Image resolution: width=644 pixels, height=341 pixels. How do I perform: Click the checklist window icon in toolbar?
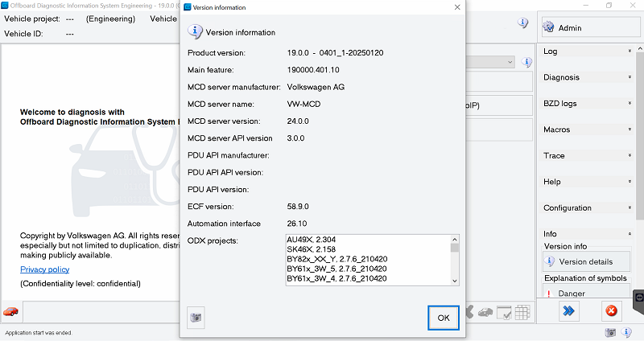tap(504, 312)
